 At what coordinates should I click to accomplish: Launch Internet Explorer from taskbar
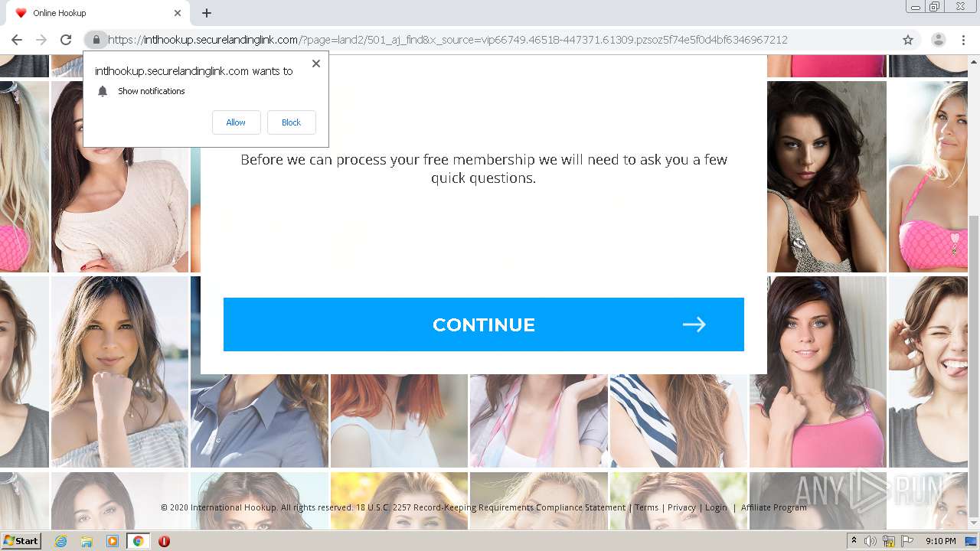tap(61, 541)
